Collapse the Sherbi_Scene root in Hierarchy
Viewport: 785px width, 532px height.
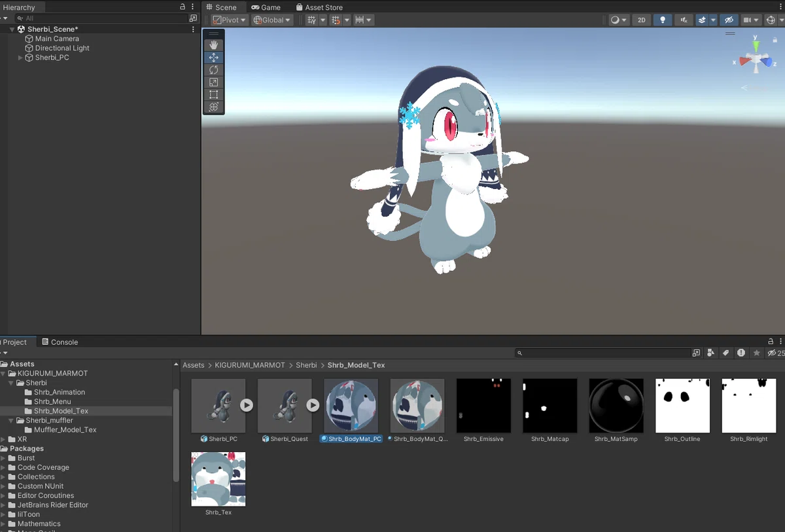(x=12, y=29)
